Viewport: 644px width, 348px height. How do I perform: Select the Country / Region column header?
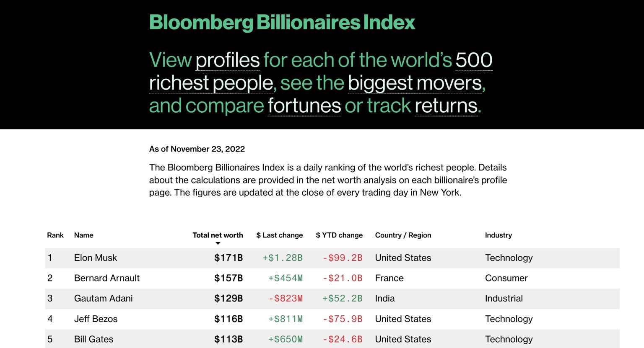(x=403, y=235)
